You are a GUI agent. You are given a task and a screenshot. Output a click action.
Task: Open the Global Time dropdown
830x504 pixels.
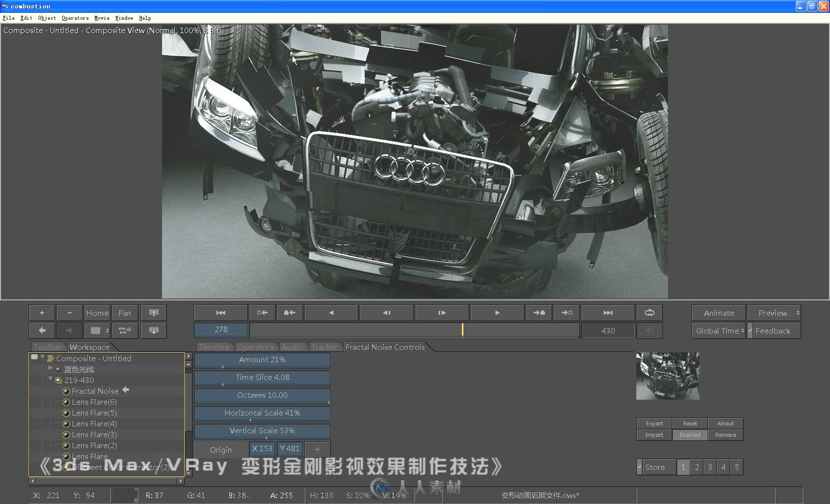719,331
